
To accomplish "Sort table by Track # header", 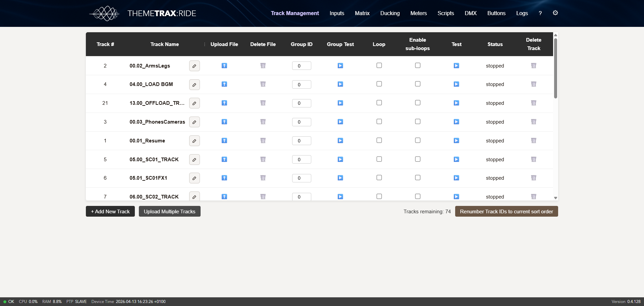I will [105, 44].
